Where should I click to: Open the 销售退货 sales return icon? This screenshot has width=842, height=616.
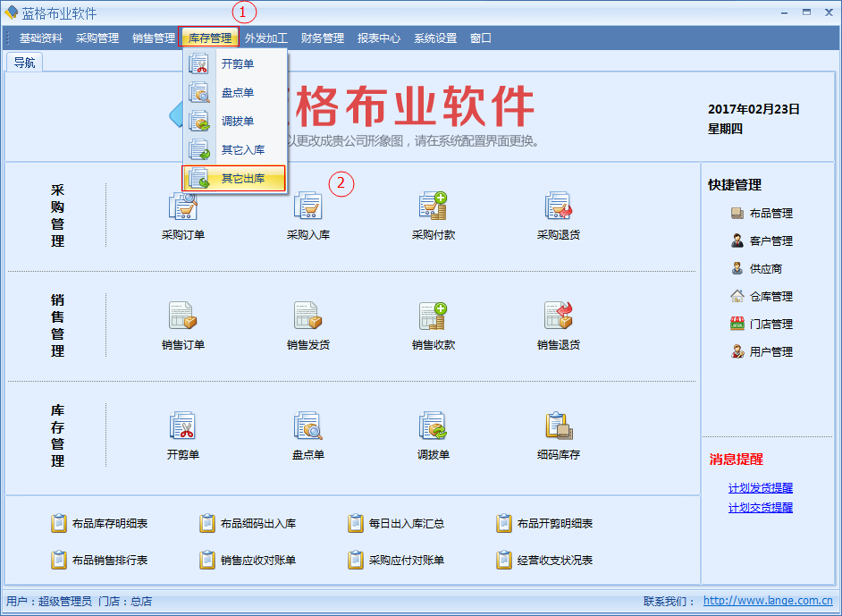pos(559,316)
